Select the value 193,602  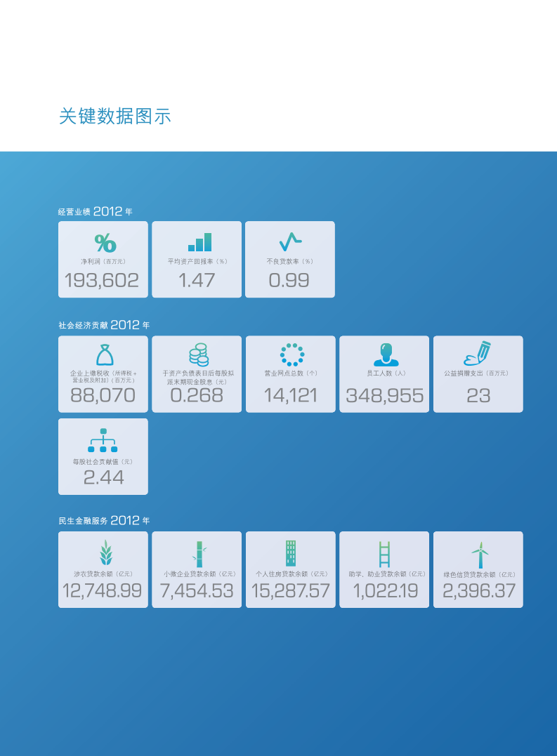point(102,281)
